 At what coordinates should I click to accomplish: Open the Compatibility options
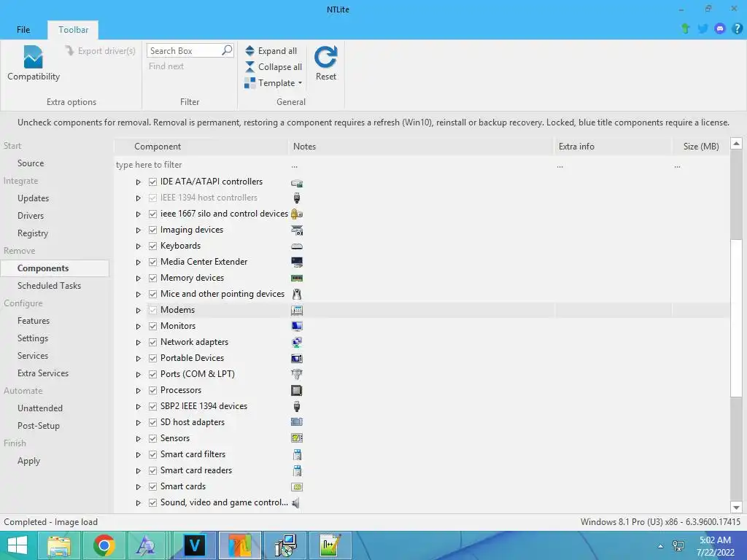point(33,63)
